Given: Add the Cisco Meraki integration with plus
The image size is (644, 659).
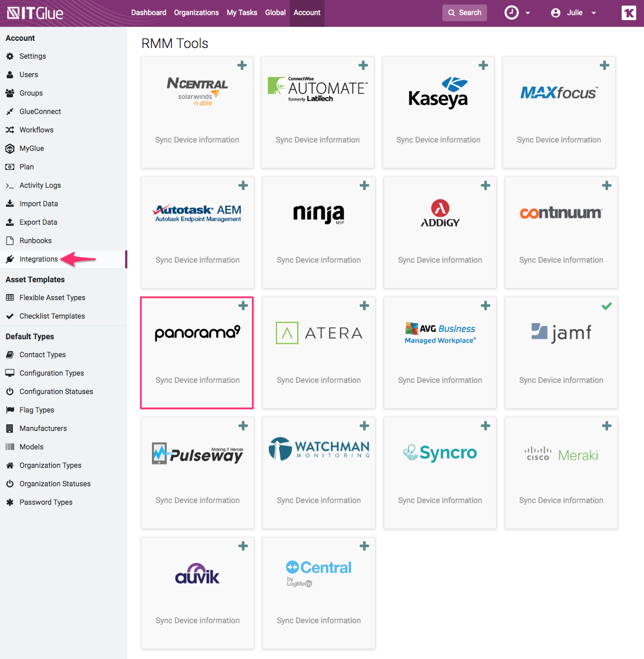Looking at the screenshot, I should click(x=607, y=426).
